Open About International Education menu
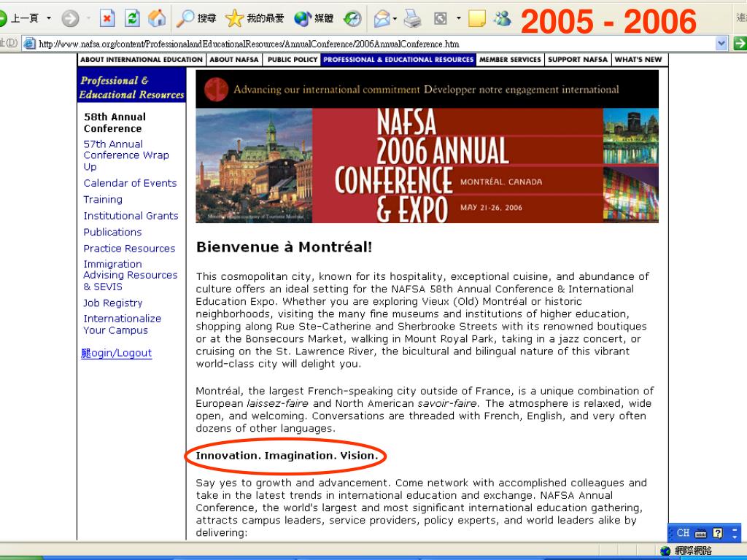 (x=142, y=60)
